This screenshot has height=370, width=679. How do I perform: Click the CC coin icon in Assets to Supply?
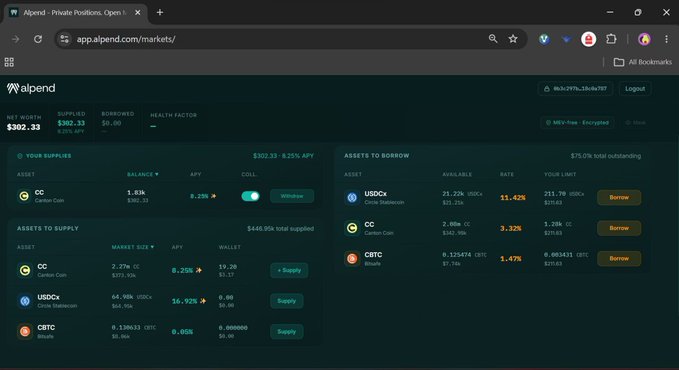pyautogui.click(x=25, y=270)
